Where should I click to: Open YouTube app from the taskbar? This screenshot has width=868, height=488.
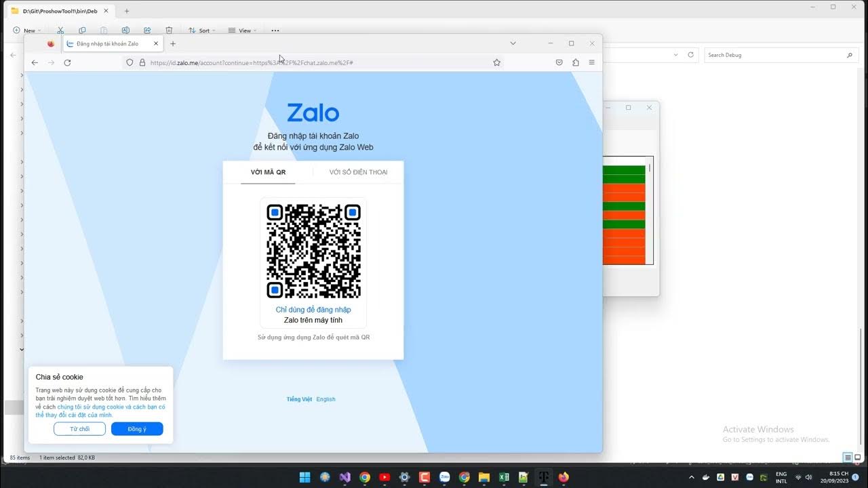point(384,477)
